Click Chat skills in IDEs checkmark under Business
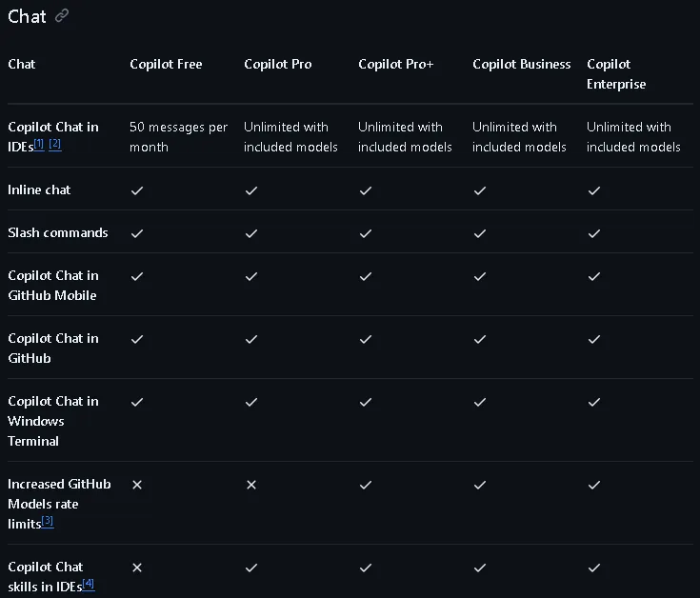The width and height of the screenshot is (700, 598). (x=480, y=568)
